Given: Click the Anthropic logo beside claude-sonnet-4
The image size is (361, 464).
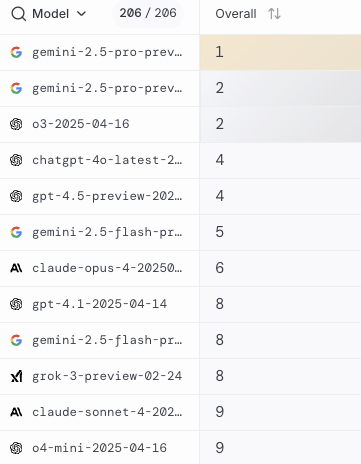Looking at the screenshot, I should [16, 412].
